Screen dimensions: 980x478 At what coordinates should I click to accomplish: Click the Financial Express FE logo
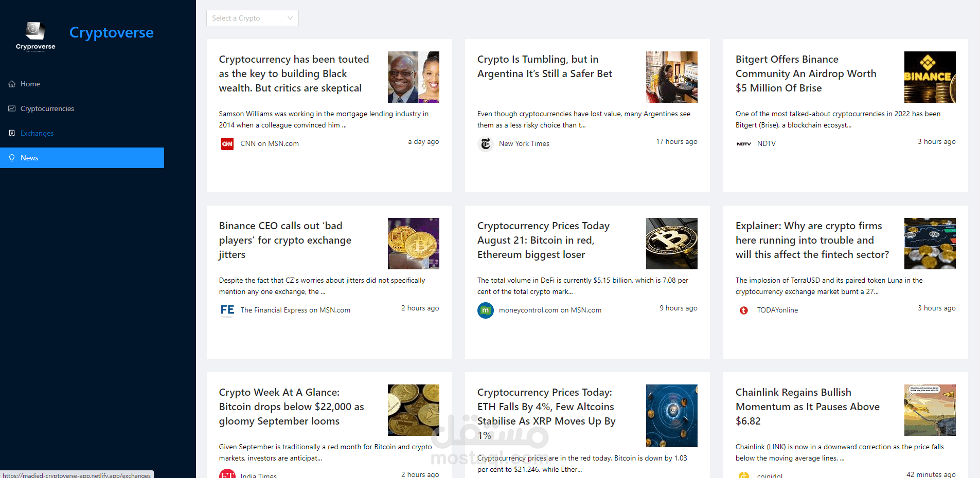[x=227, y=310]
